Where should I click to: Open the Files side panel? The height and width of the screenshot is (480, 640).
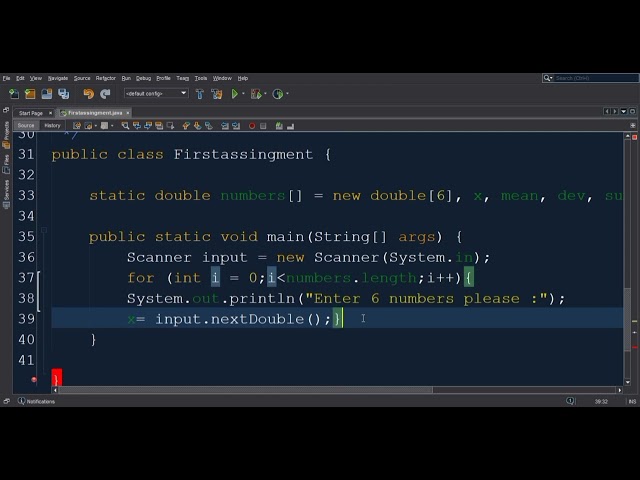tap(6, 164)
